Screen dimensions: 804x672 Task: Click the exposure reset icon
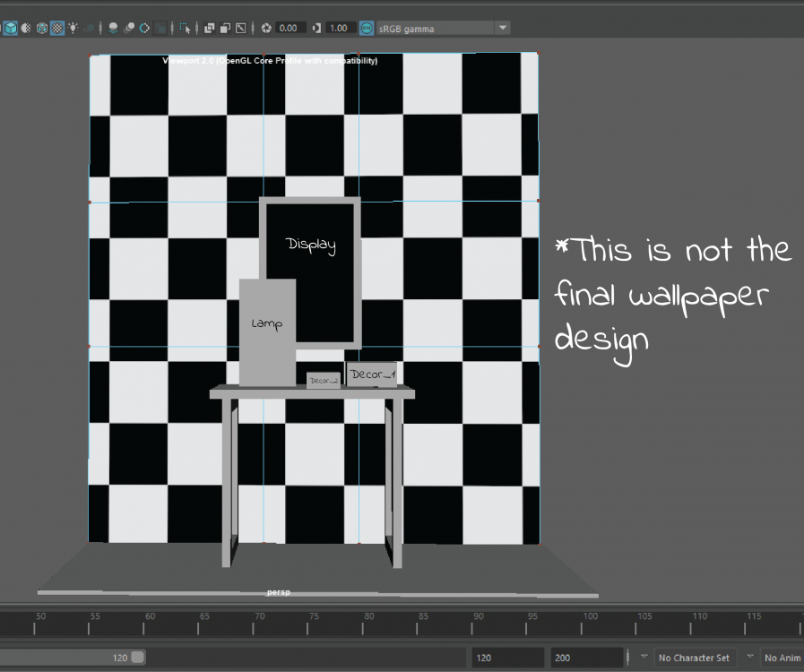[266, 28]
